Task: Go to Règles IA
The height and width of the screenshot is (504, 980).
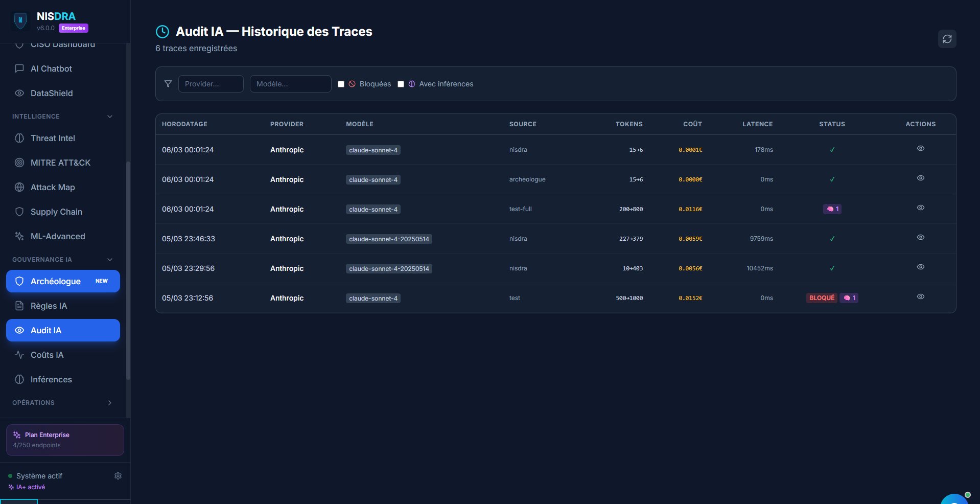Action: click(x=63, y=306)
